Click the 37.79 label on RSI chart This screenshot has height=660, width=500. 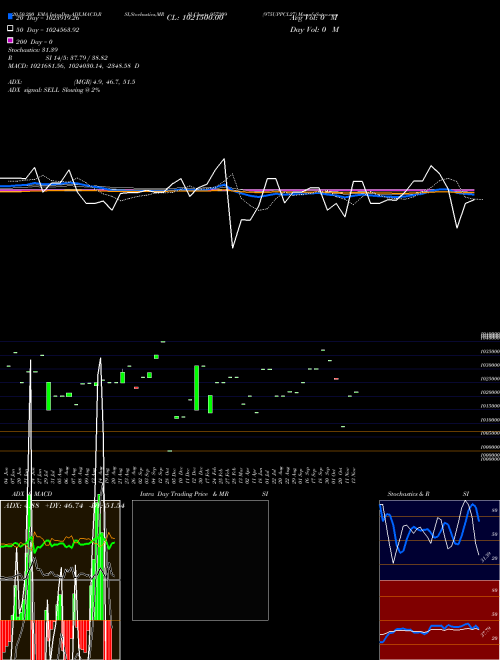coord(486,631)
